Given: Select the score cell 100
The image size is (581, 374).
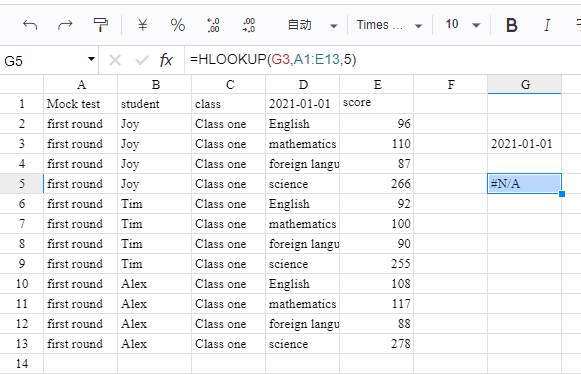Looking at the screenshot, I should tap(377, 224).
